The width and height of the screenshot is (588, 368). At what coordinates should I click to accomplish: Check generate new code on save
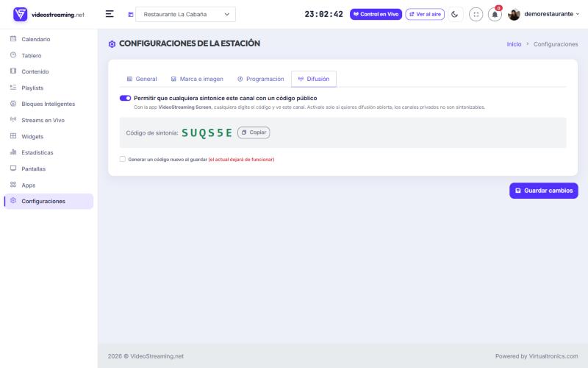[123, 159]
